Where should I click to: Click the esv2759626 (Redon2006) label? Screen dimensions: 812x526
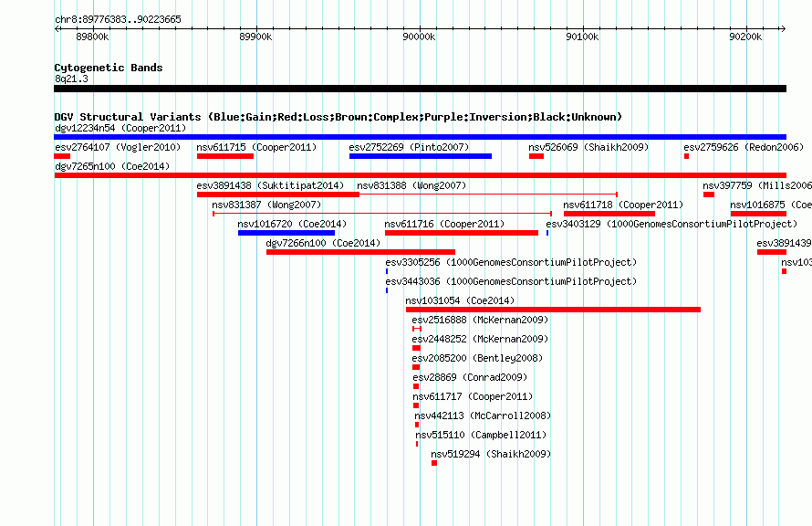744,147
